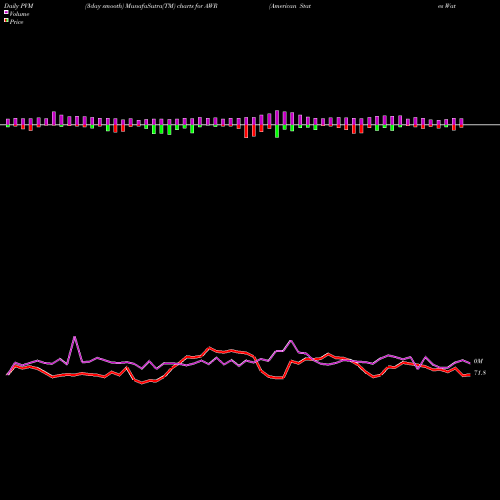Click the American States company name text
500x500 pixels.
(290, 6)
